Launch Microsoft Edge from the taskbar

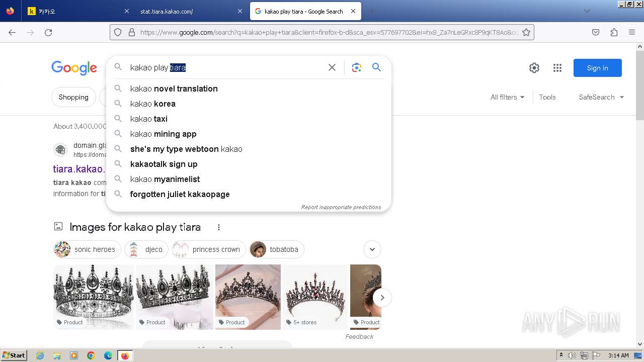coord(108,355)
